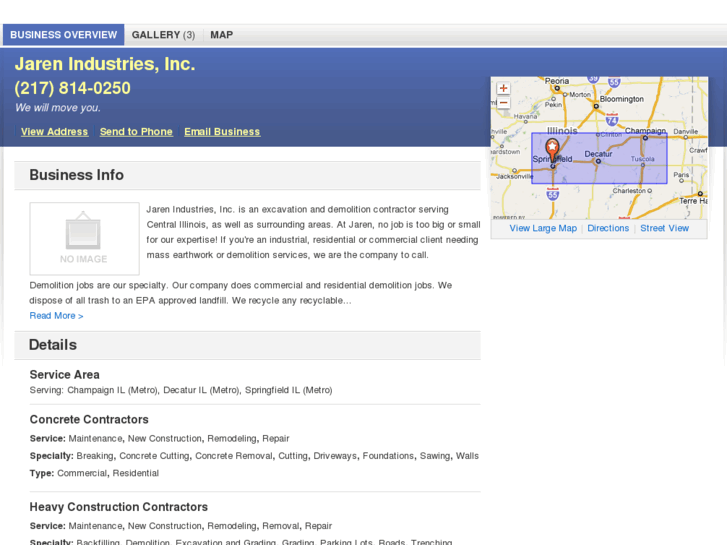
Task: Click the Concrete Contractors heading
Action: pos(89,419)
